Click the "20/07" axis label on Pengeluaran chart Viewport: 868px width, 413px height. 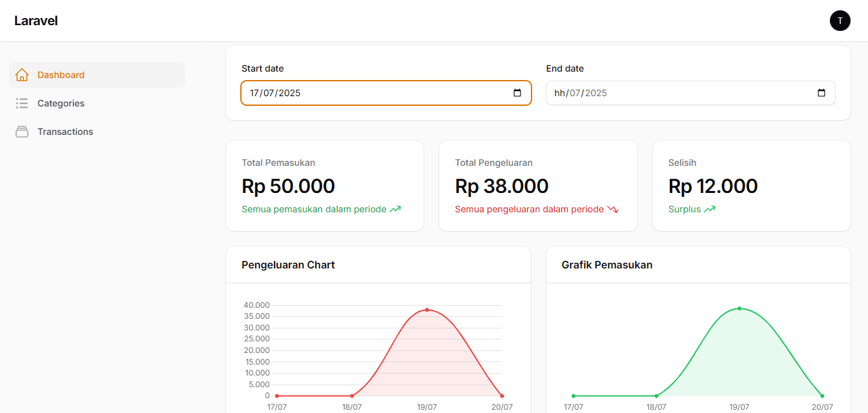(502, 407)
